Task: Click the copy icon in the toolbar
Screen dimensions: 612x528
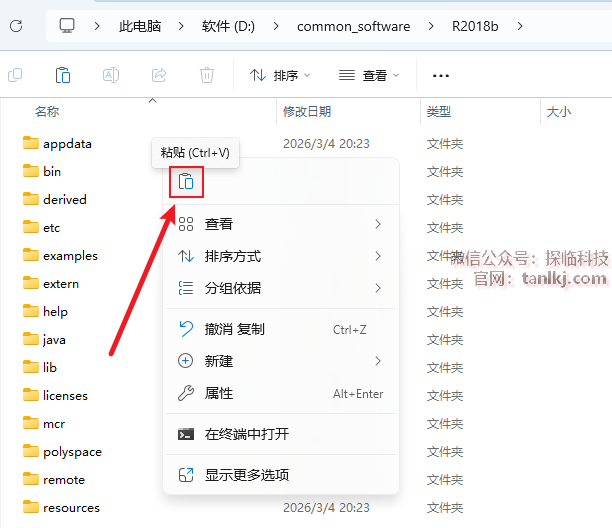Action: tap(15, 75)
